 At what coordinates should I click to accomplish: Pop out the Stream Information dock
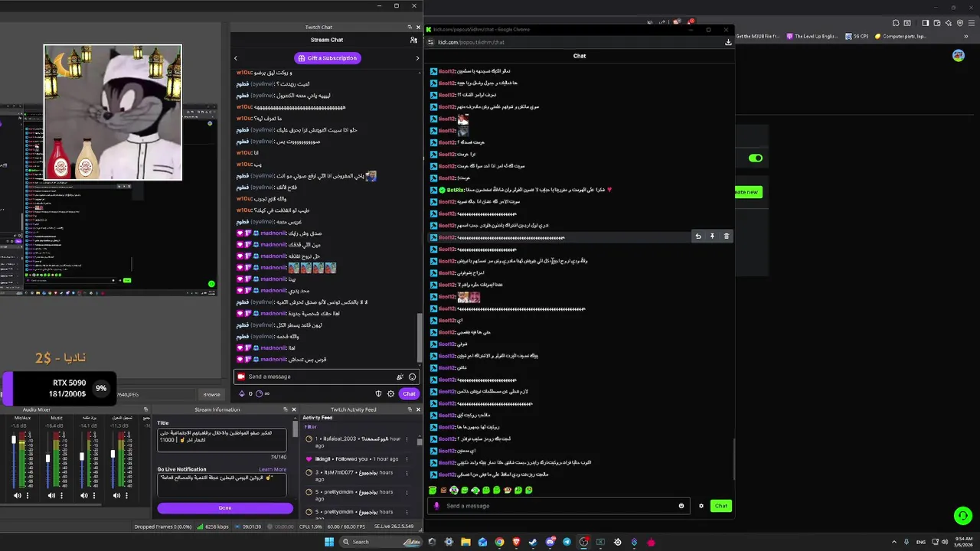(x=286, y=409)
